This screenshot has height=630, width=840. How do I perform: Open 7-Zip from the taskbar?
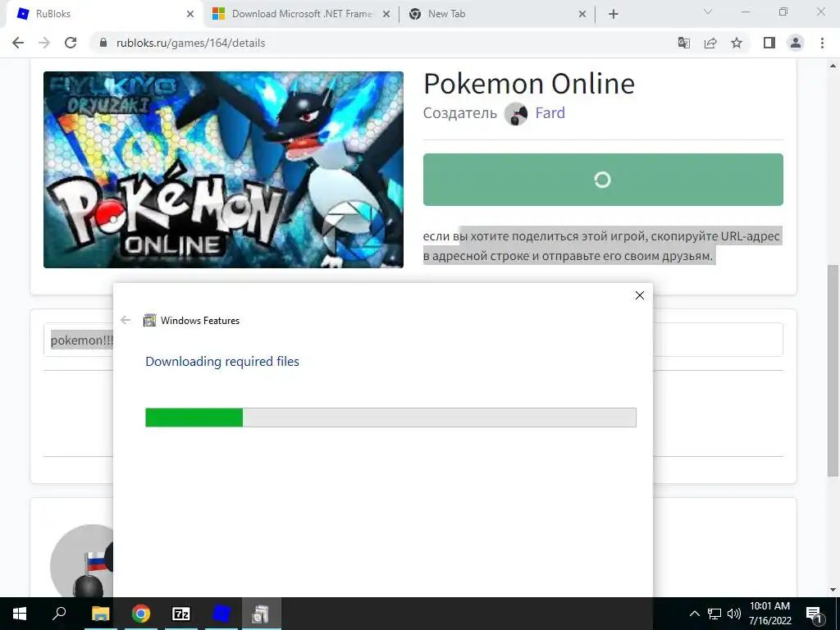pyautogui.click(x=181, y=614)
